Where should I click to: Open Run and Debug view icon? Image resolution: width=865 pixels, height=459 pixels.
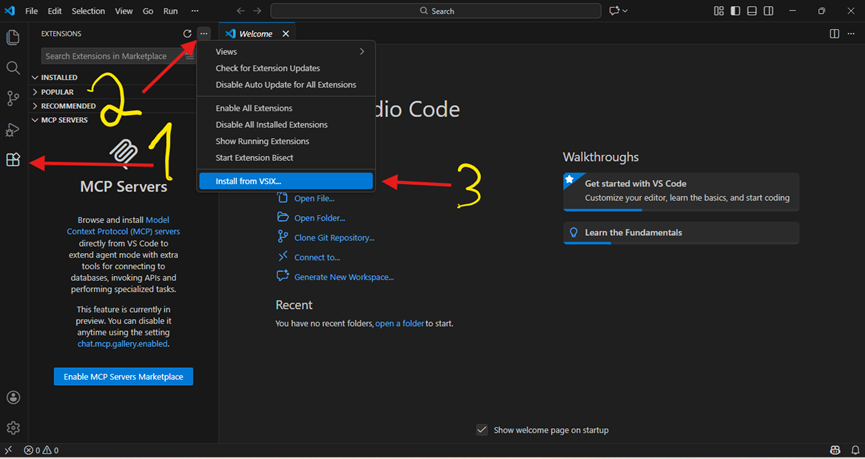click(13, 129)
